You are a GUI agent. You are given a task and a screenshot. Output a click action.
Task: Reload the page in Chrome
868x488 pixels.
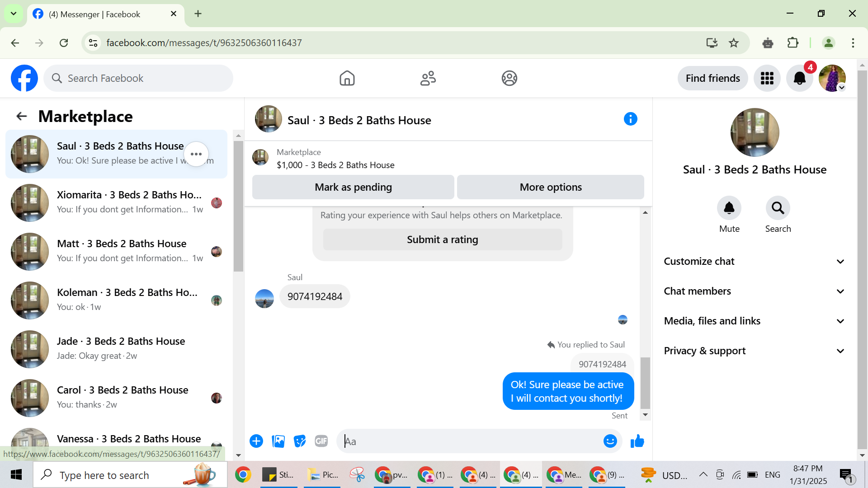(x=64, y=43)
